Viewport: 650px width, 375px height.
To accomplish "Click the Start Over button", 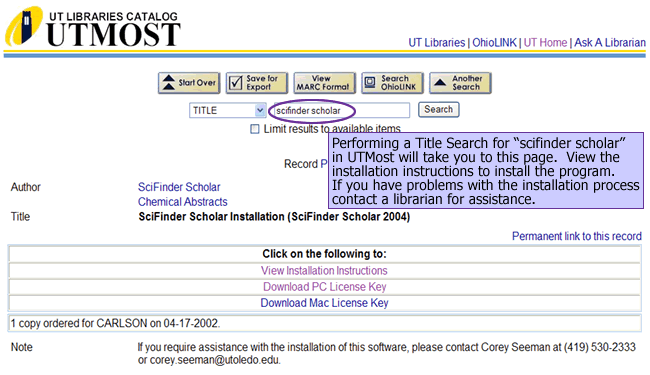I will pos(189,83).
